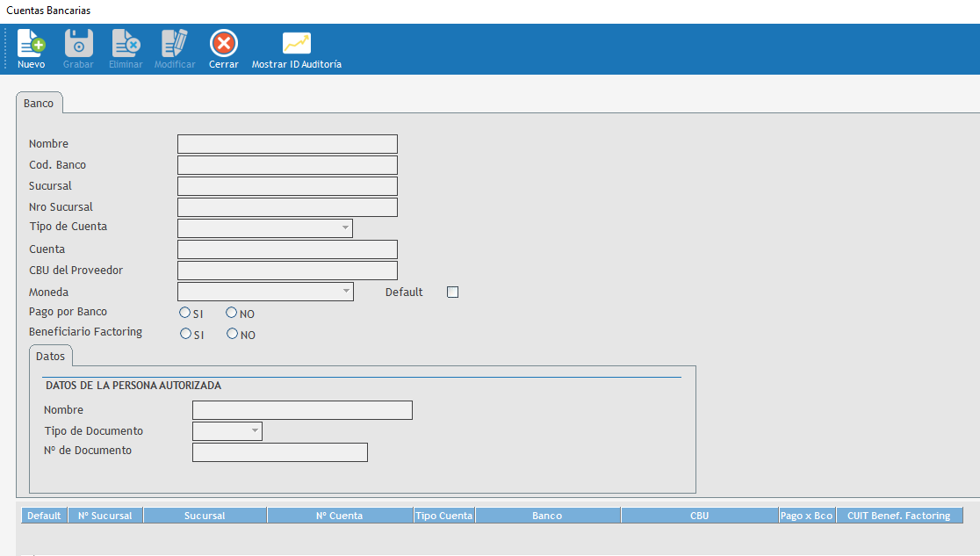Click the Nuevo icon in toolbar

[x=31, y=44]
